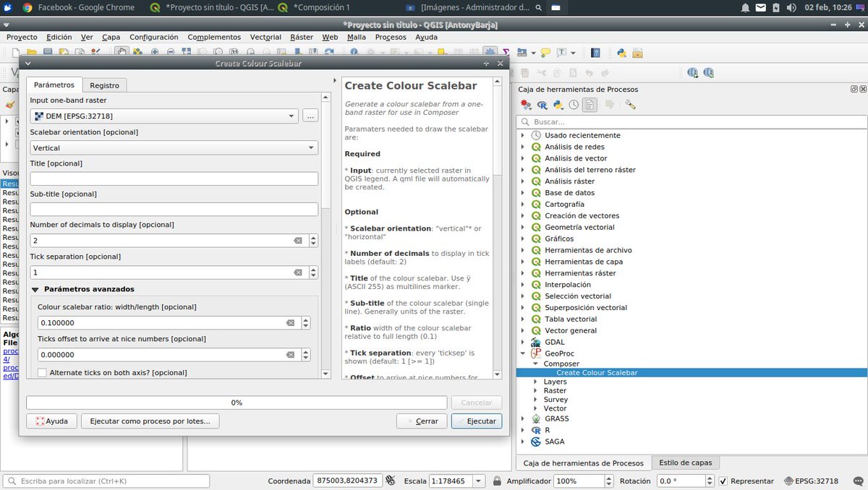This screenshot has width=868, height=490.
Task: Select the Pan Map hand tool
Action: tap(122, 53)
